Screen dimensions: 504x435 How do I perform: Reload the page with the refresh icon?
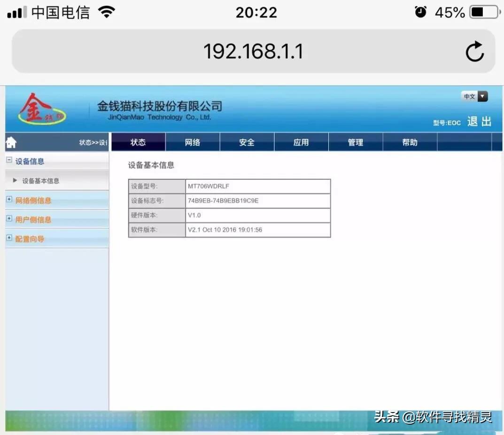pos(475,52)
